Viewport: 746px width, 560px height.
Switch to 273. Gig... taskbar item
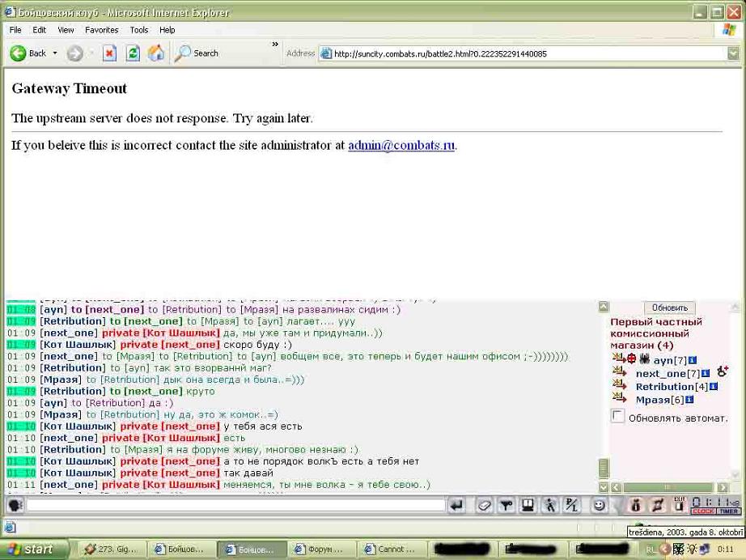click(x=111, y=549)
